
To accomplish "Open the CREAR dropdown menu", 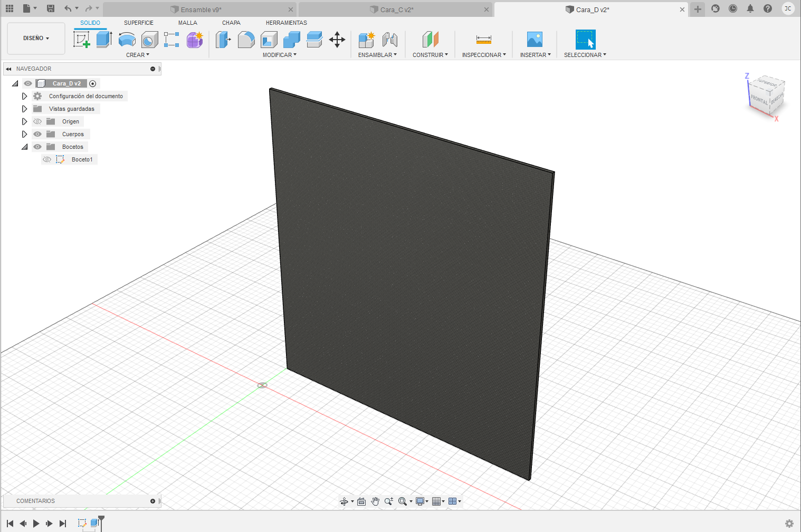I will pos(138,55).
